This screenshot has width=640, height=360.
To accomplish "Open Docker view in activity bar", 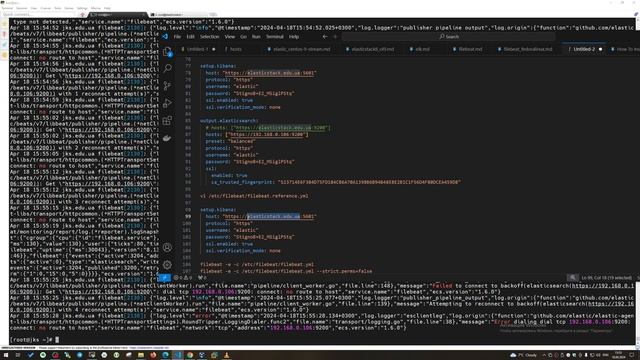I will click(167, 138).
